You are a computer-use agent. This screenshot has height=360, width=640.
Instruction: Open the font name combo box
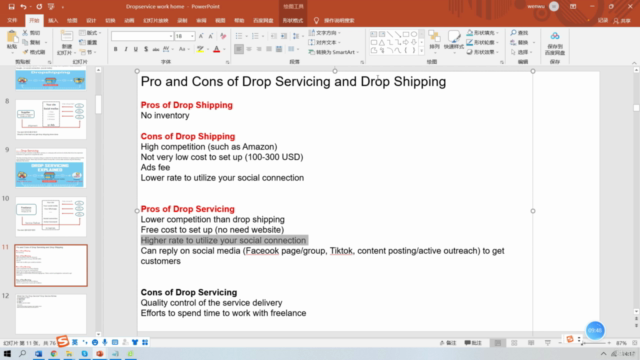coord(142,36)
